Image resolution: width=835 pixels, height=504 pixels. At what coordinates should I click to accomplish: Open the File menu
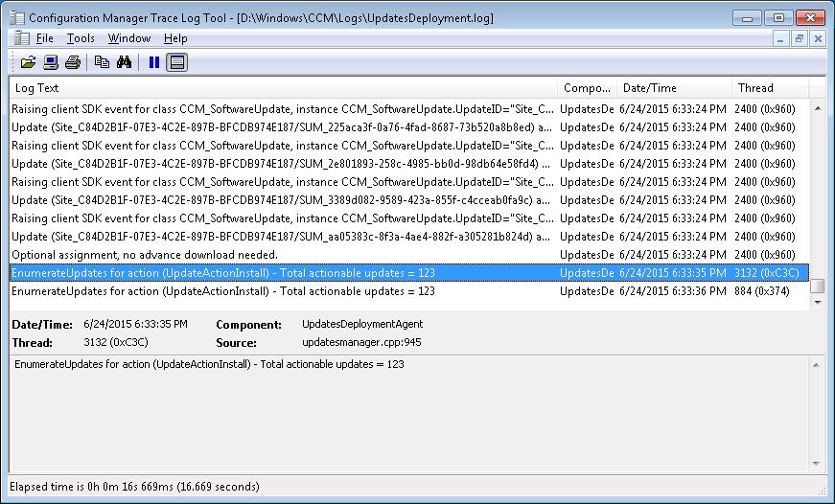[45, 38]
